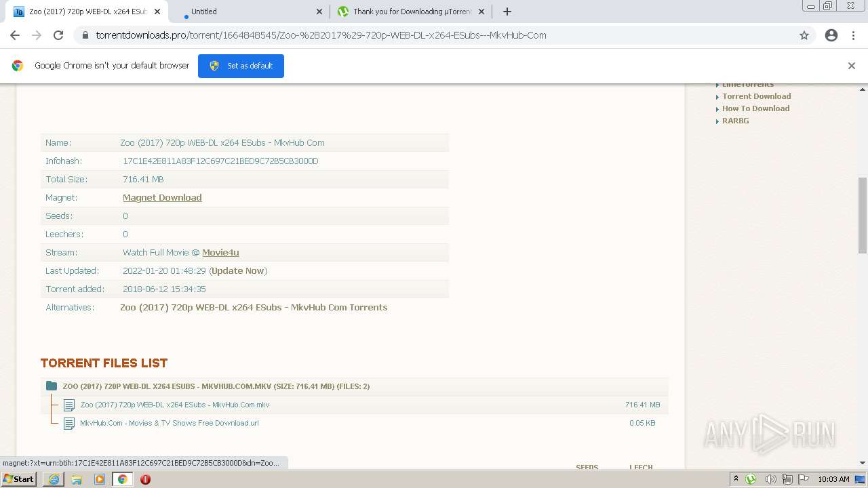Open the Movie4u stream link
Screen dimensions: 868x488
(220, 253)
